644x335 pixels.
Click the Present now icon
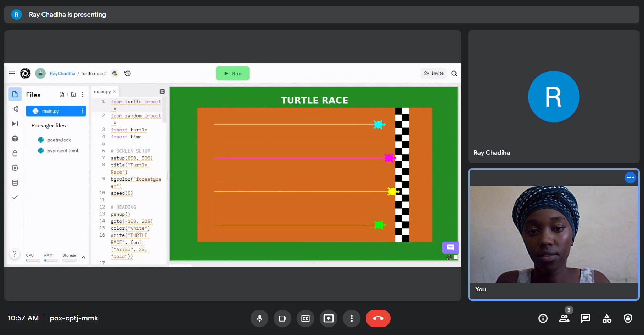point(329,318)
